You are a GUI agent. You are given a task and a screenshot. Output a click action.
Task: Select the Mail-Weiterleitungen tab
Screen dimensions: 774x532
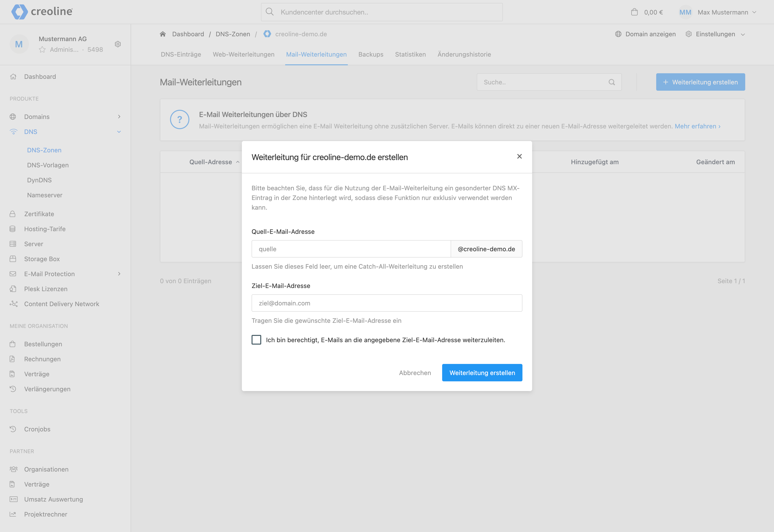pyautogui.click(x=316, y=54)
